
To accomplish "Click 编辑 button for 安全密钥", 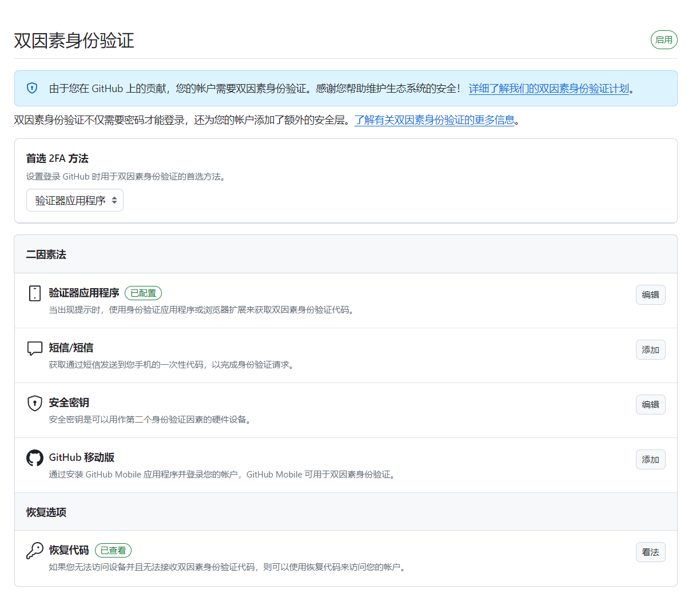I will point(650,405).
